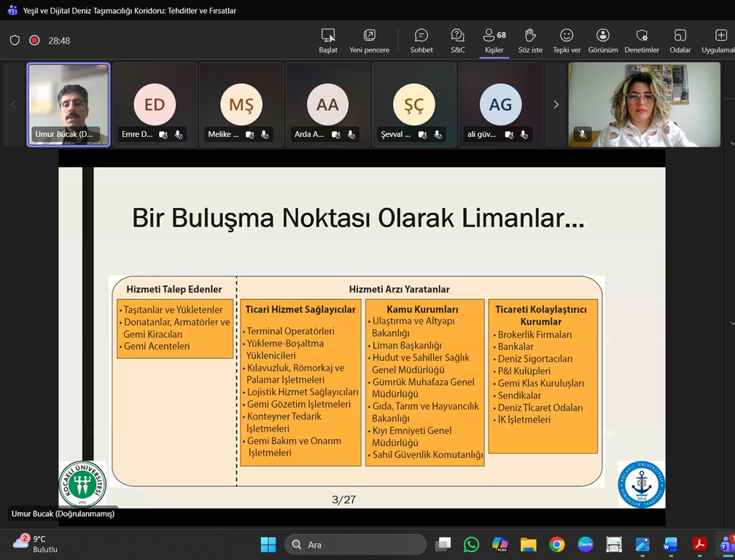Toggle the self-view muted microphone icon

tap(582, 134)
